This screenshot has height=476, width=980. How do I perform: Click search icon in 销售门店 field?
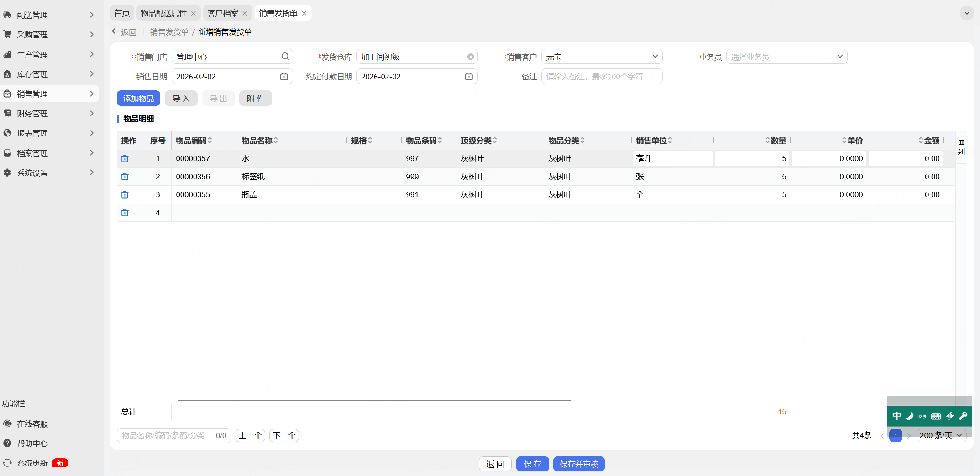point(285,57)
